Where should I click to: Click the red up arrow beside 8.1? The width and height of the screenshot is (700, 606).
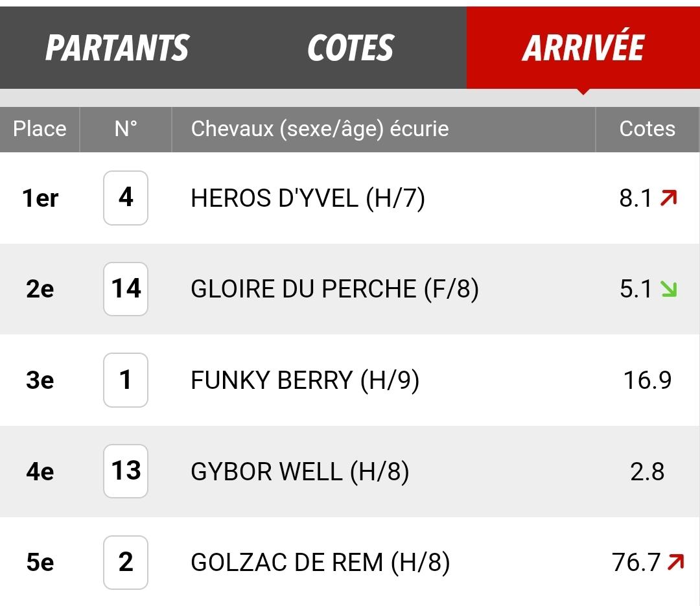coord(668,198)
